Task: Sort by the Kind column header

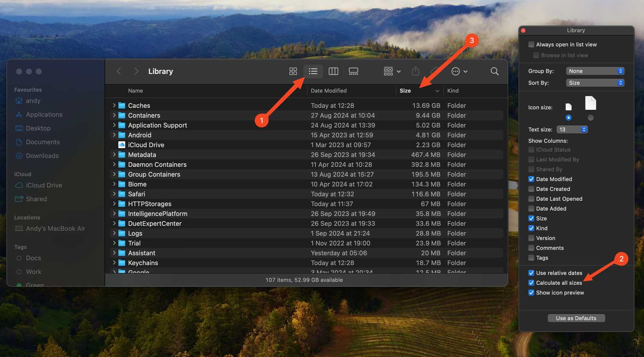Action: [x=453, y=91]
